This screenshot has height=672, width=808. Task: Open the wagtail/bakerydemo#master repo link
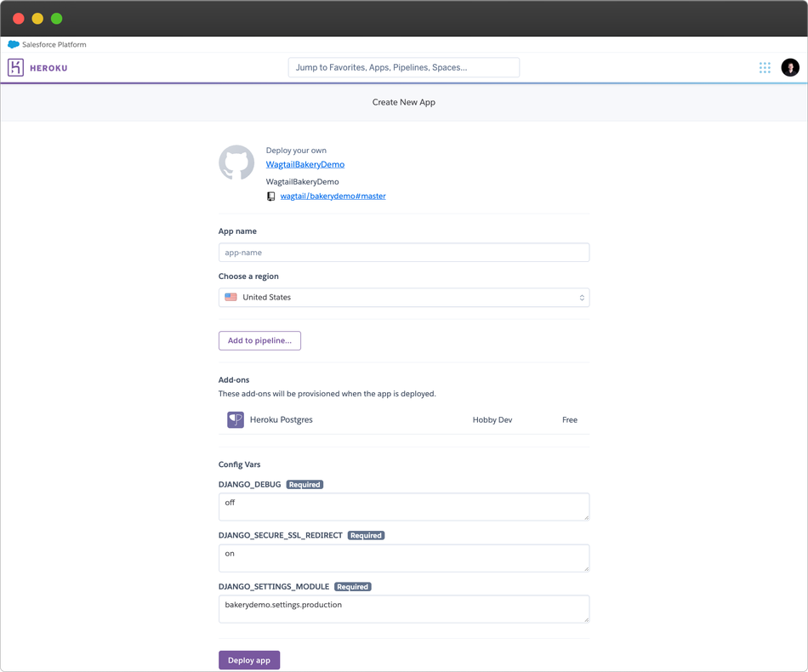333,196
